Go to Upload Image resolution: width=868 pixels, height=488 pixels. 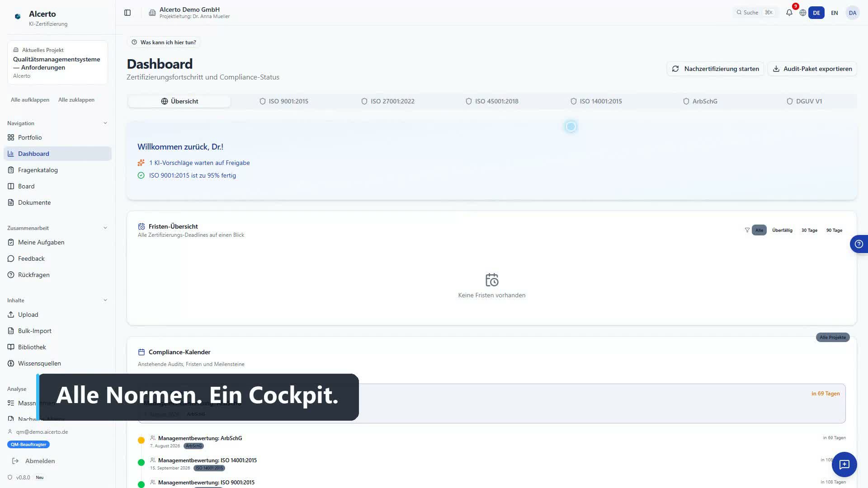click(57, 314)
